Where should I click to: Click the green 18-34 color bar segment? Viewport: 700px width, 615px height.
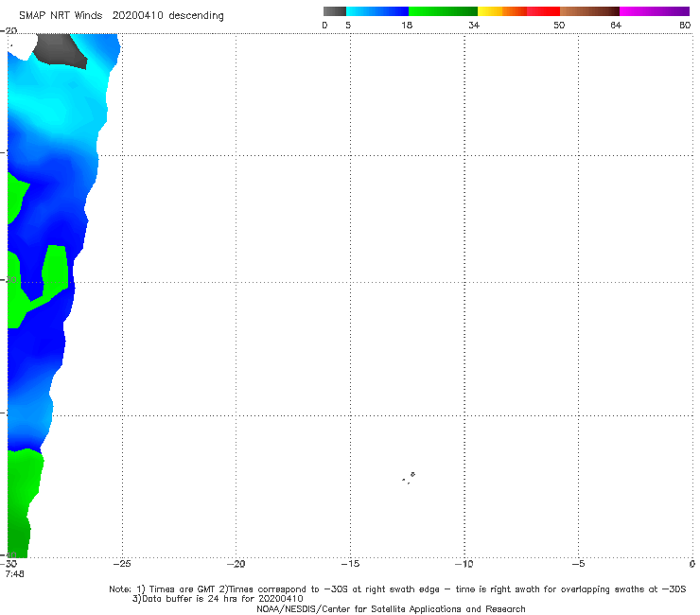pyautogui.click(x=443, y=11)
